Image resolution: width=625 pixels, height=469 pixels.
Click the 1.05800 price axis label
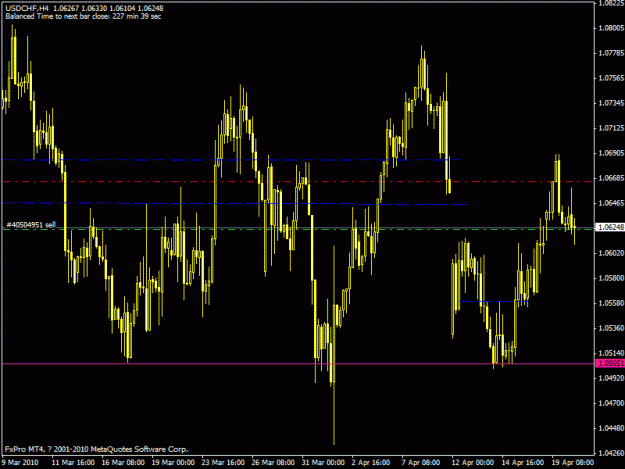(611, 278)
